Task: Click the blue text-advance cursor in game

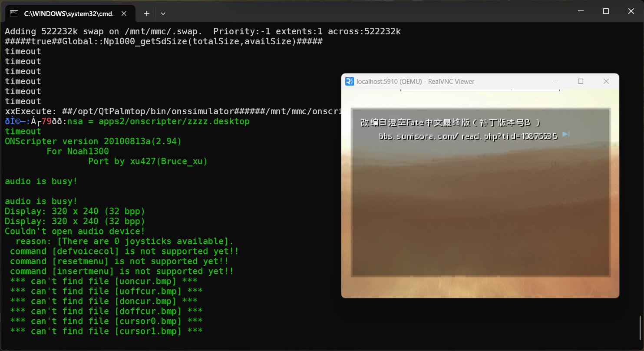Action: tap(565, 134)
